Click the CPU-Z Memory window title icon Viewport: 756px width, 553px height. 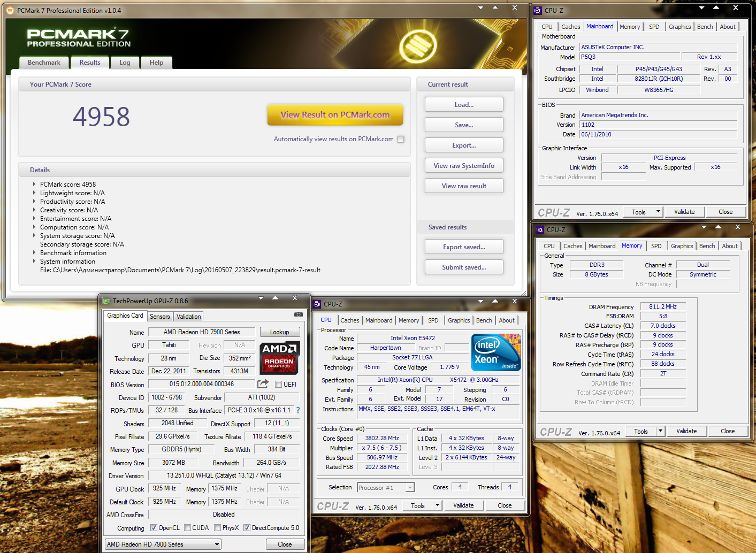[540, 229]
